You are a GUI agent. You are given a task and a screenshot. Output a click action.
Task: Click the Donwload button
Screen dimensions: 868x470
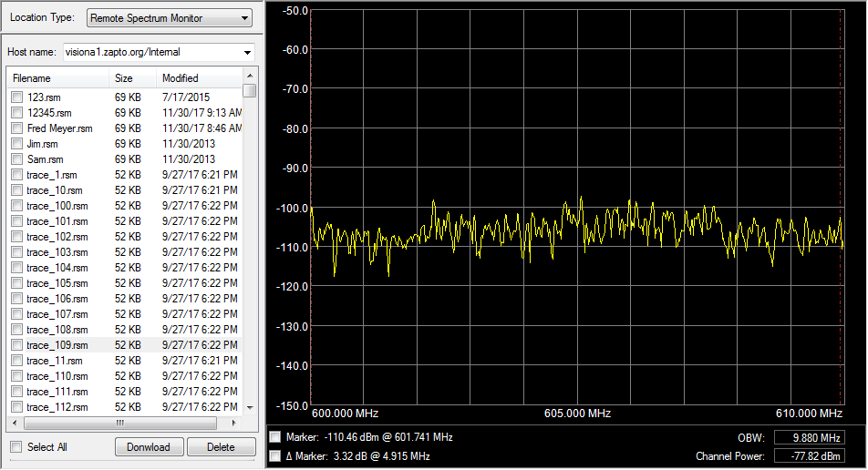(148, 447)
